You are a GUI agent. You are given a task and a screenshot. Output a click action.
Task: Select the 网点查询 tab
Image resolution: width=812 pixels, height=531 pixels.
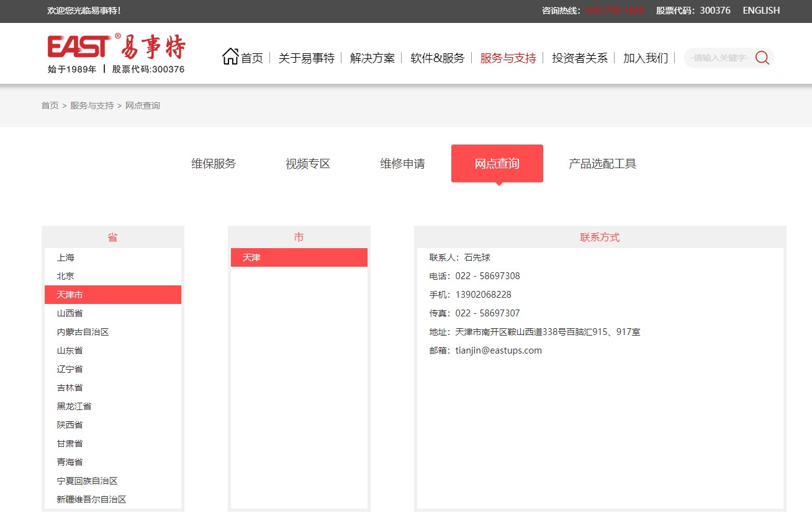pyautogui.click(x=497, y=164)
